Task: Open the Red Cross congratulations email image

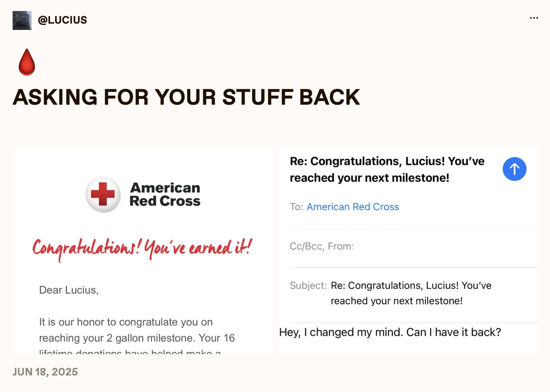Action: pyautogui.click(x=143, y=250)
